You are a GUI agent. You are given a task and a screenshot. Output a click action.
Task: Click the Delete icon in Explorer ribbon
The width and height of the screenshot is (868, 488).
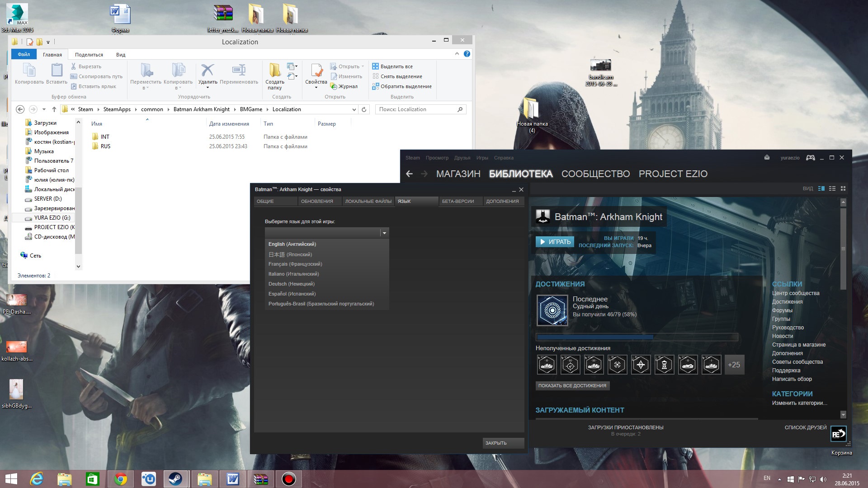208,70
